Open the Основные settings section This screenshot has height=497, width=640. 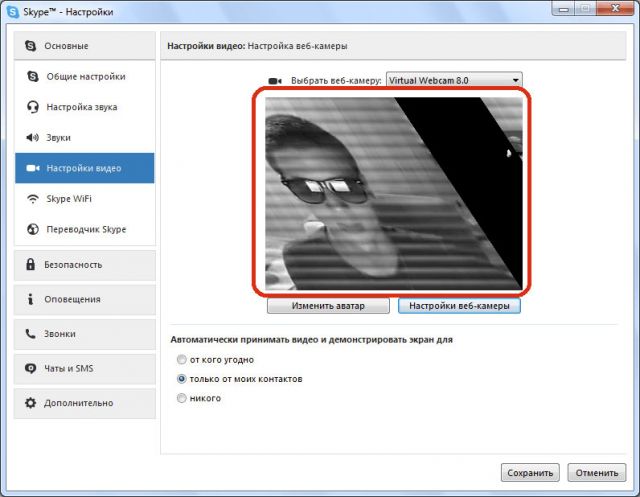point(85,46)
